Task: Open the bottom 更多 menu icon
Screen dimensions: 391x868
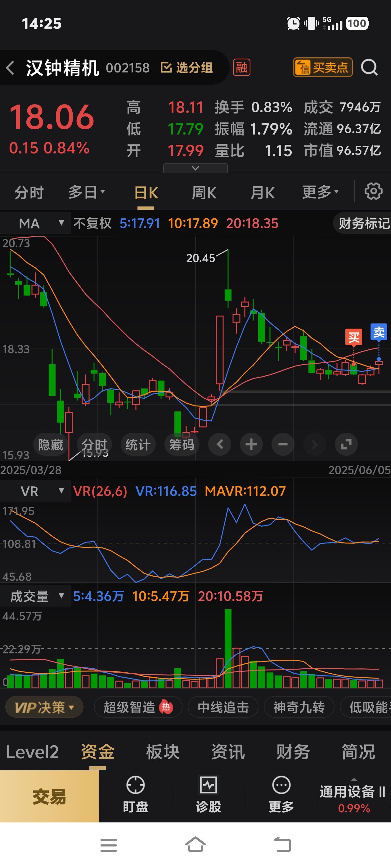Action: [281, 795]
